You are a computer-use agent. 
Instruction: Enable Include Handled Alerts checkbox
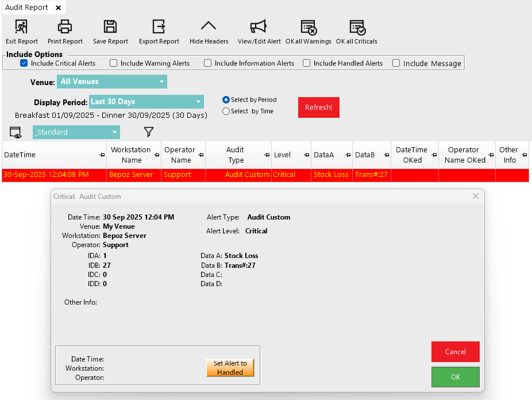click(307, 63)
